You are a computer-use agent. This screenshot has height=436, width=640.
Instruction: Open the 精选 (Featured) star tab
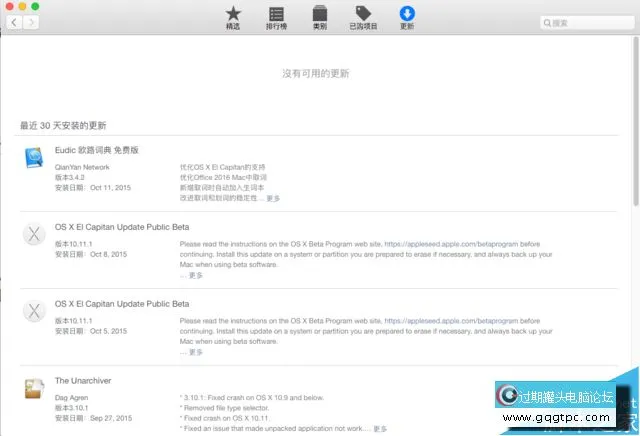pyautogui.click(x=233, y=18)
